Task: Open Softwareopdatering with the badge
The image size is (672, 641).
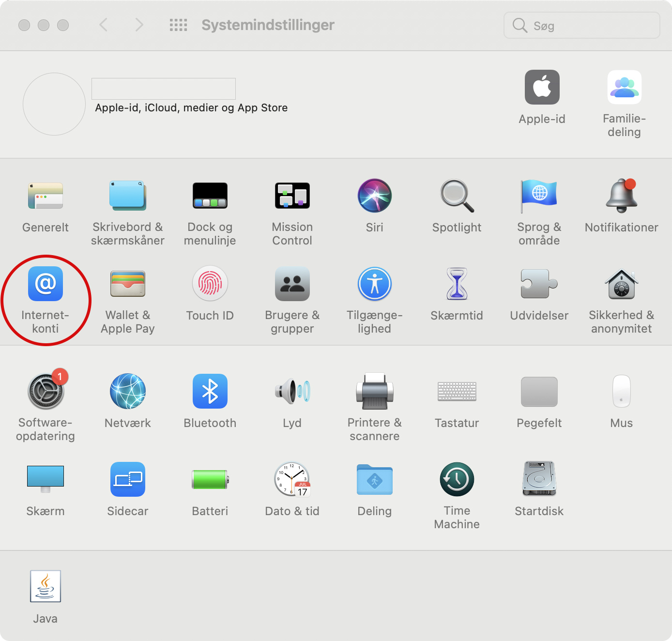Action: click(x=46, y=391)
